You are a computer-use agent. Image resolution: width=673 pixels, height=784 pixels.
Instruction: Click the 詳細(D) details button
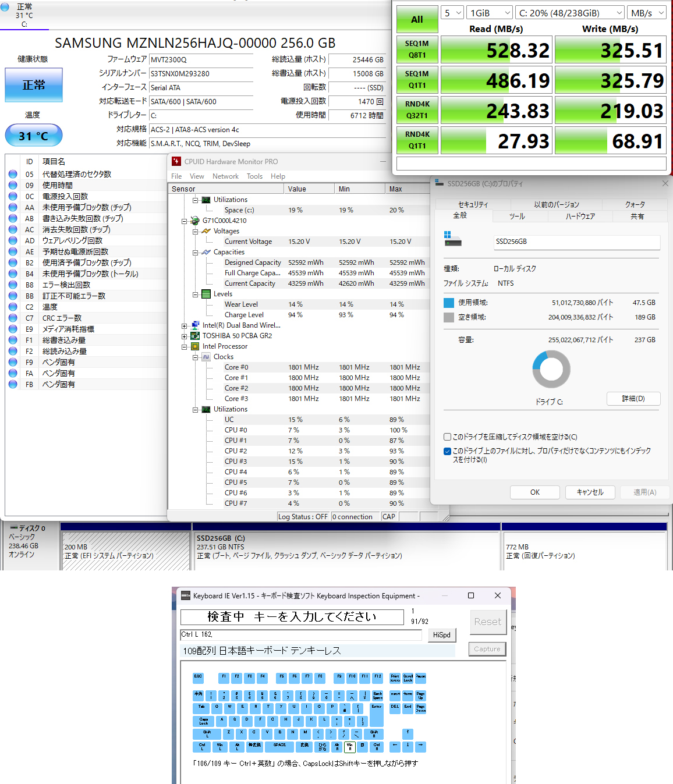[x=633, y=399]
